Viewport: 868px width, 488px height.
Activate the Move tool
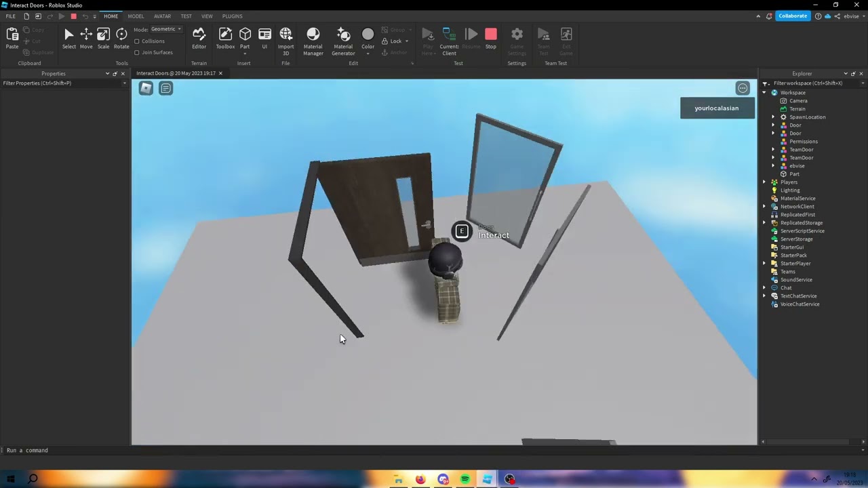coord(86,38)
